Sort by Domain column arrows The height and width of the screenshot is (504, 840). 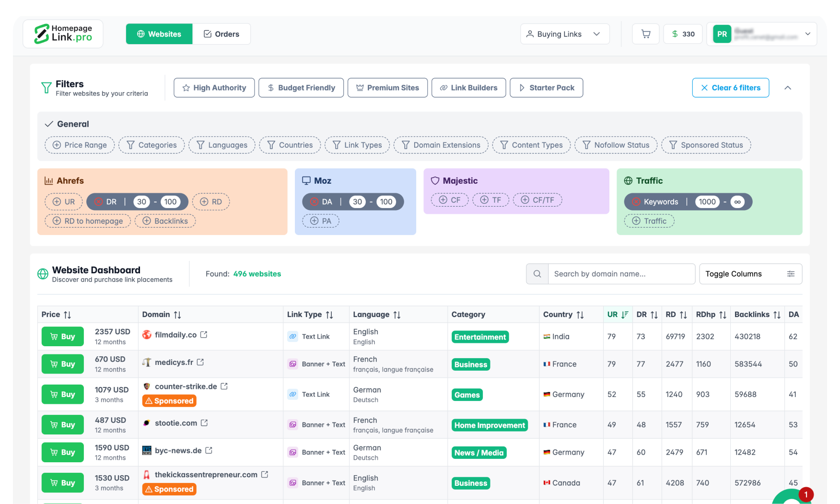(177, 315)
